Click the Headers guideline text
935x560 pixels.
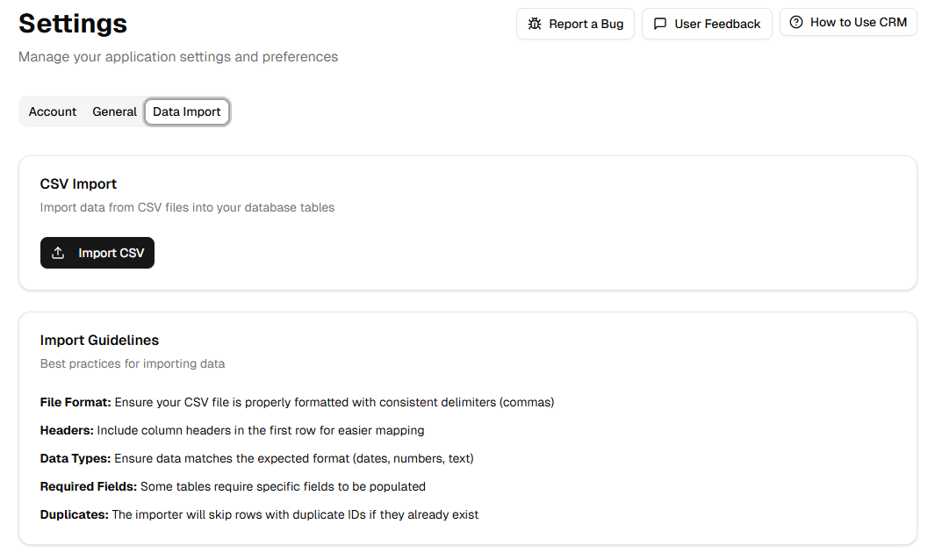click(x=232, y=431)
